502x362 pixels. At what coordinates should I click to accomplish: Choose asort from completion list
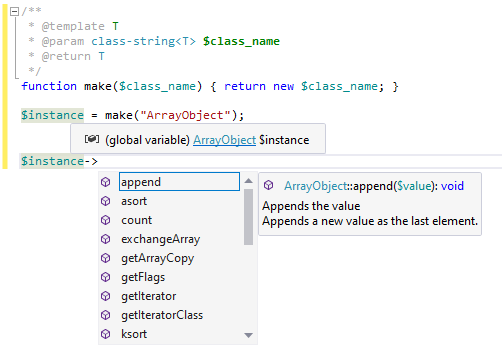(134, 201)
